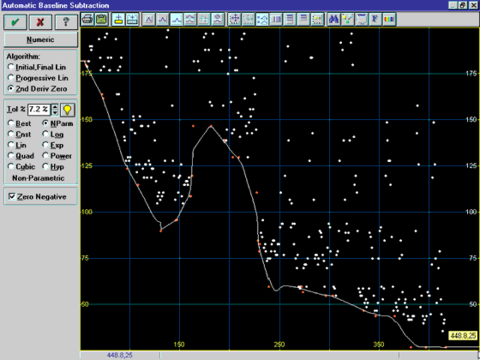Click the green clipboard copy icon
Viewport: 480px width, 360px height.
101,19
